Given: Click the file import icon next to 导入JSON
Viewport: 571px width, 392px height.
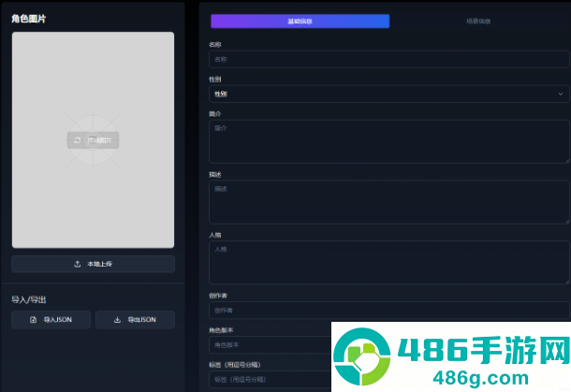Looking at the screenshot, I should [33, 320].
